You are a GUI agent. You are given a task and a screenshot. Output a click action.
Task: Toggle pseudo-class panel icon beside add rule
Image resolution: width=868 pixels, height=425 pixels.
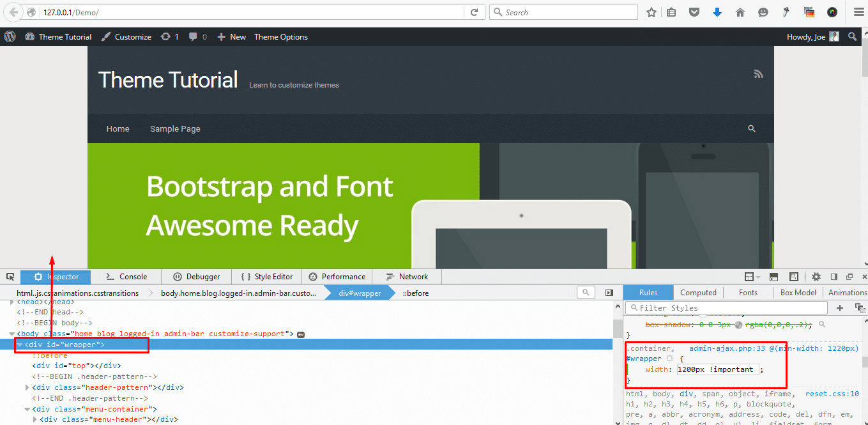(860, 308)
